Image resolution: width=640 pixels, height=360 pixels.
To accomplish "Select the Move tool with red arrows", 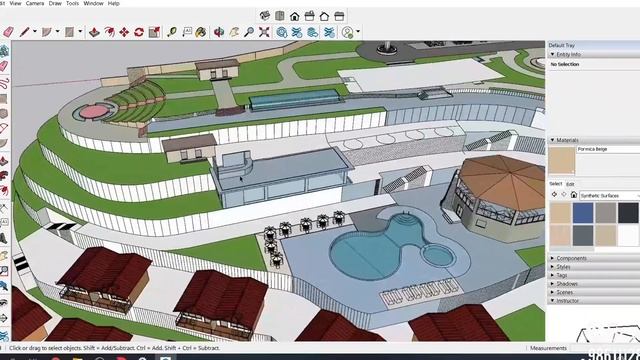I will click(x=124, y=32).
